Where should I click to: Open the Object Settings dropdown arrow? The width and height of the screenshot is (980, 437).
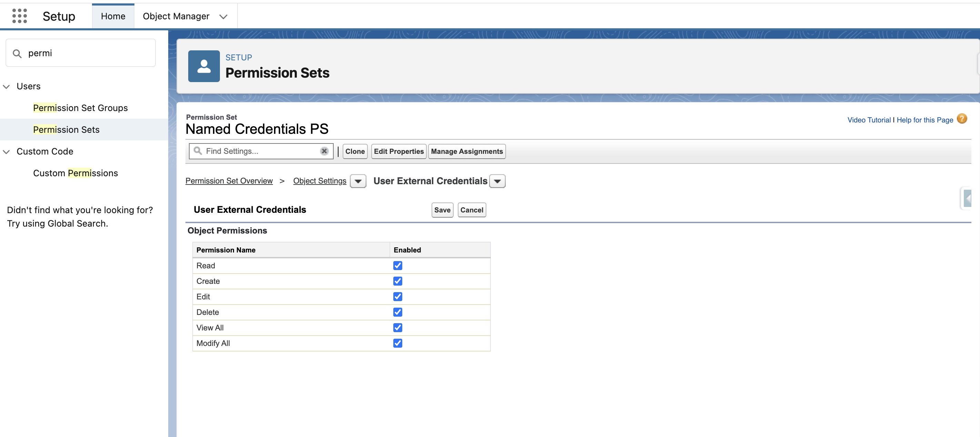358,181
